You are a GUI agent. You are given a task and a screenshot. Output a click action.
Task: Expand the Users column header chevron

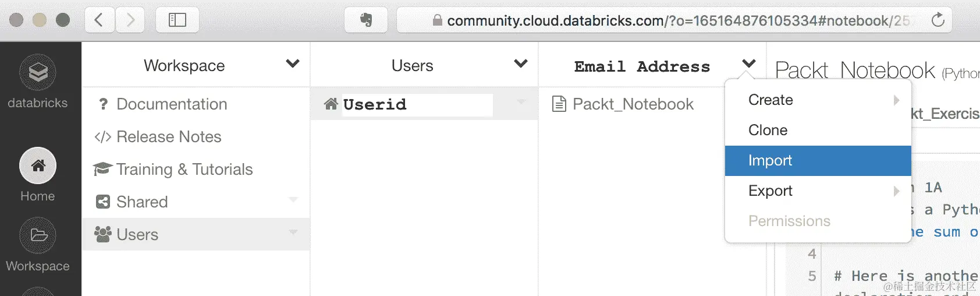point(521,64)
